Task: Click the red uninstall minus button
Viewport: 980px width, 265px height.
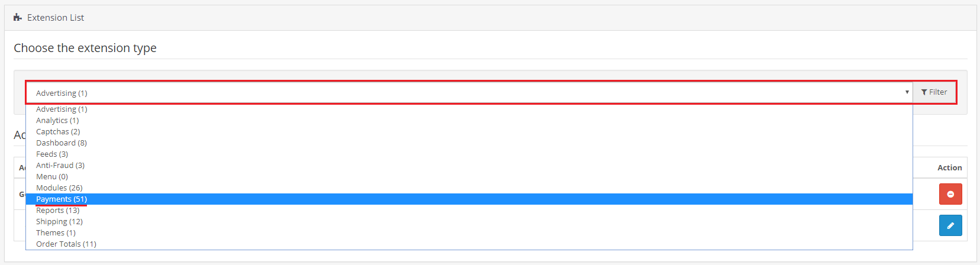Action: point(950,194)
